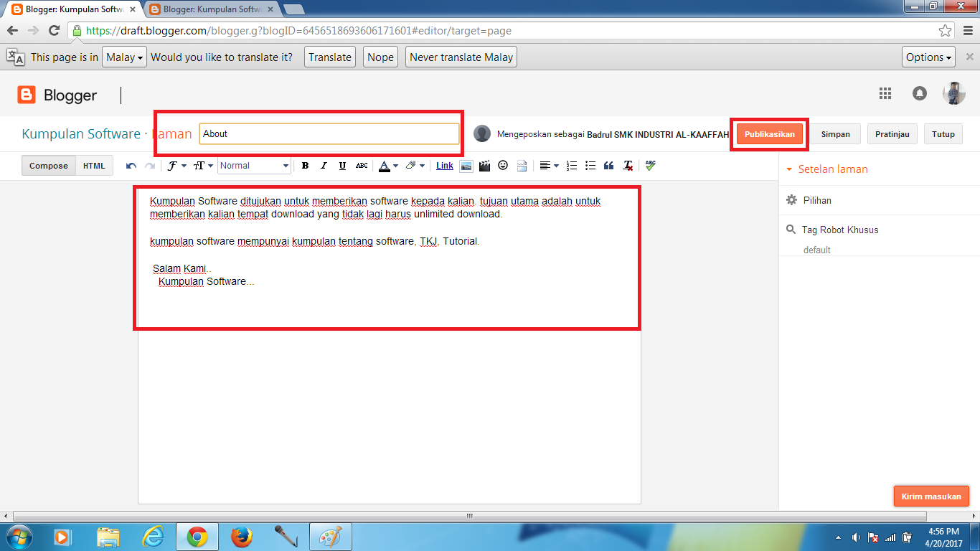
Task: Insert a video using the clapperboard icon
Action: [x=484, y=166]
